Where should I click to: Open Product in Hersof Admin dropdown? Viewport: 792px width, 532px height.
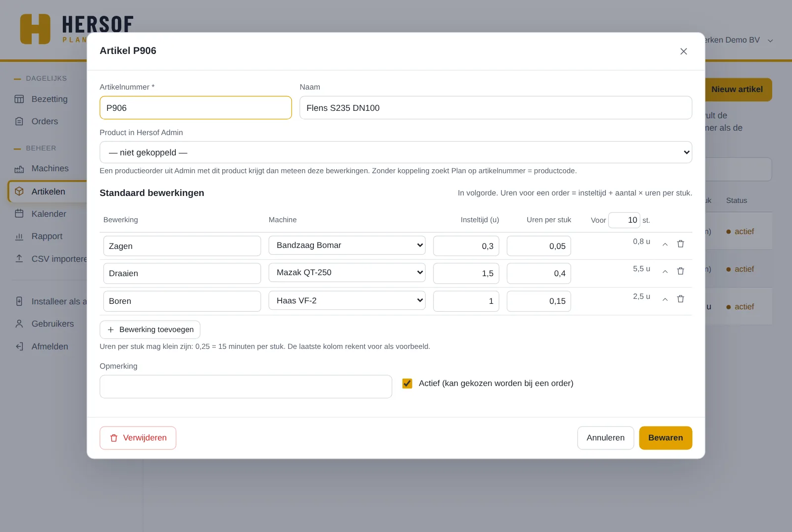pos(396,152)
